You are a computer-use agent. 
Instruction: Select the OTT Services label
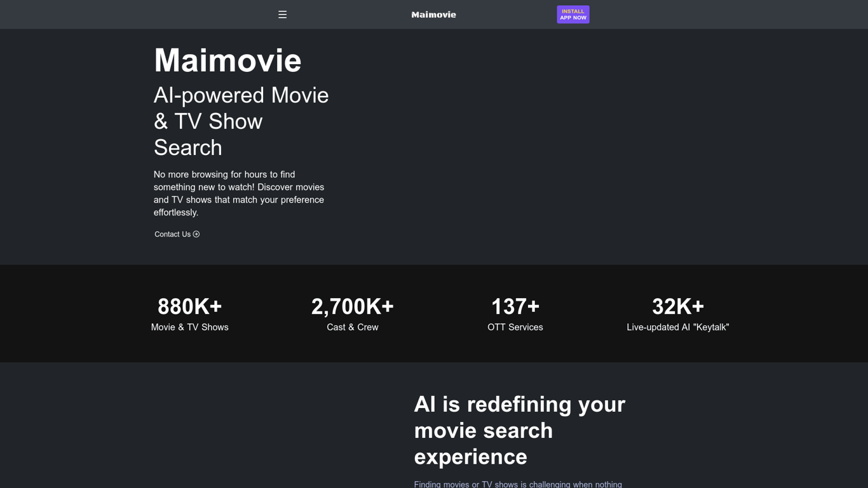[515, 327]
